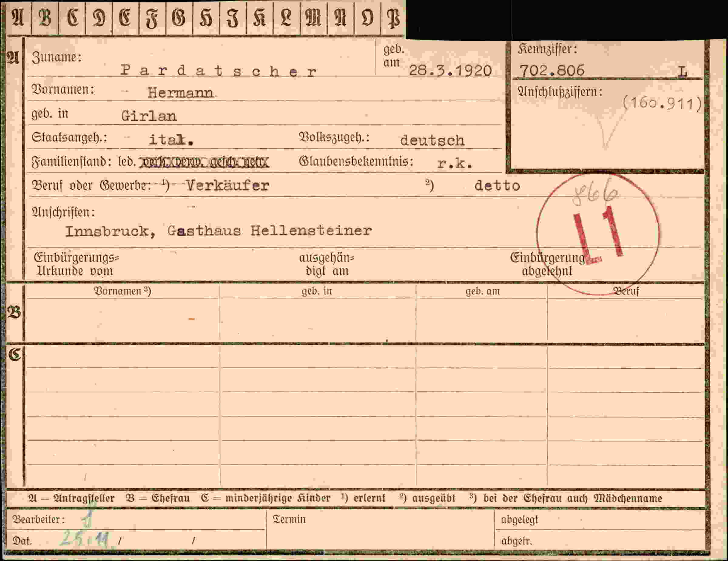Click the abgelegt label
The image size is (728, 561).
[519, 520]
